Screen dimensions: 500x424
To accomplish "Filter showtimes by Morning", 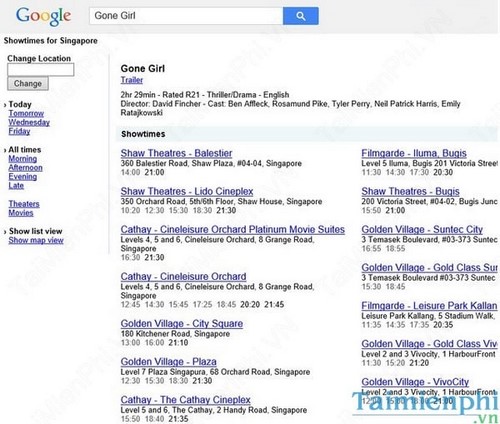I will 23,159.
